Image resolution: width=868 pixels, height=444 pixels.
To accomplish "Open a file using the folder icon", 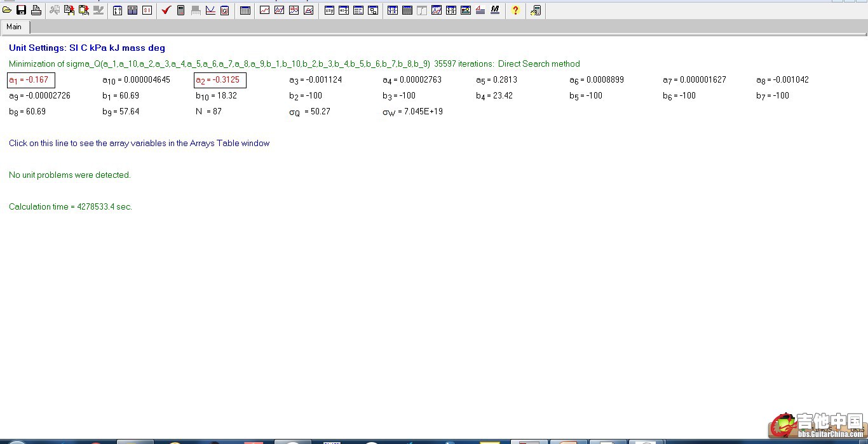I will pyautogui.click(x=7, y=10).
